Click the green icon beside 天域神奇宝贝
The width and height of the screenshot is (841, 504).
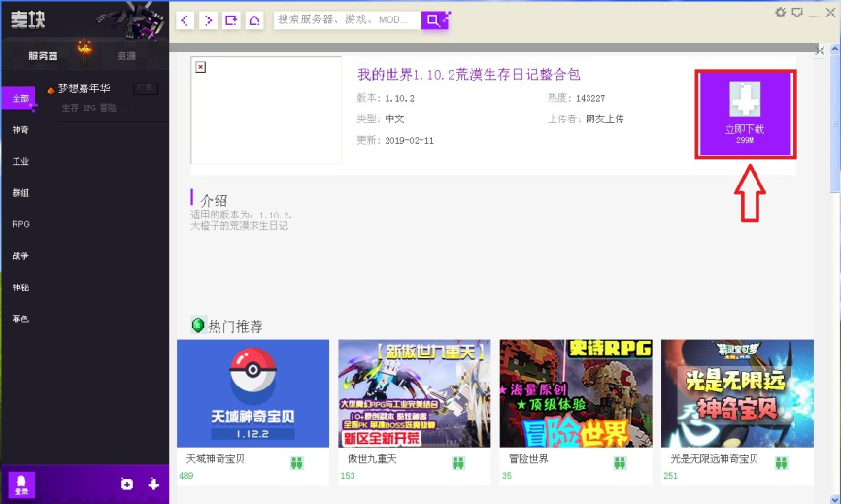(x=296, y=462)
